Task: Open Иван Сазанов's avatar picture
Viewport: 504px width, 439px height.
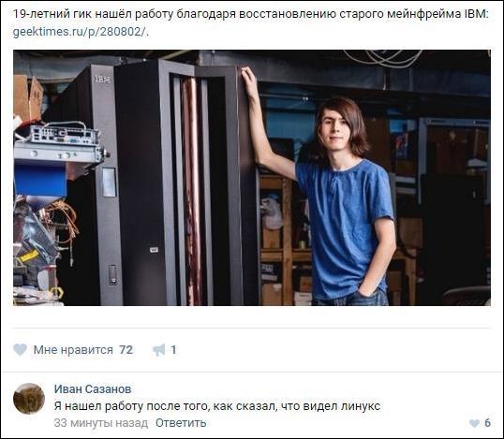Action: tap(29, 399)
